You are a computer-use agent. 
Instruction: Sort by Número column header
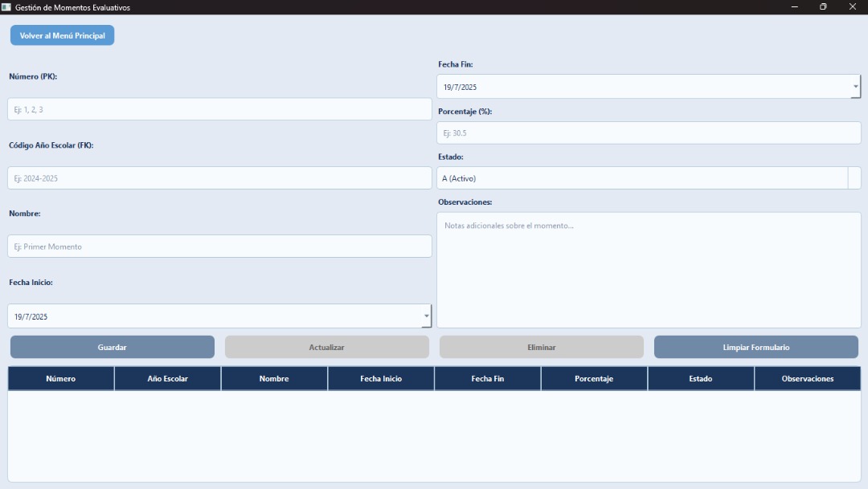(x=61, y=379)
